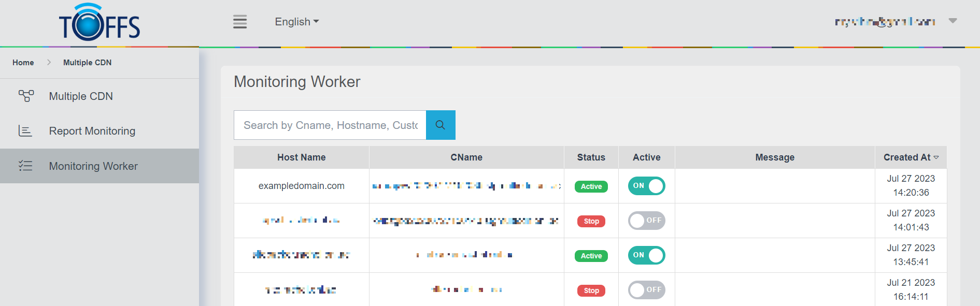Enable the Jul 21 2023 row toggle
Image resolution: width=980 pixels, height=306 pixels.
click(646, 290)
